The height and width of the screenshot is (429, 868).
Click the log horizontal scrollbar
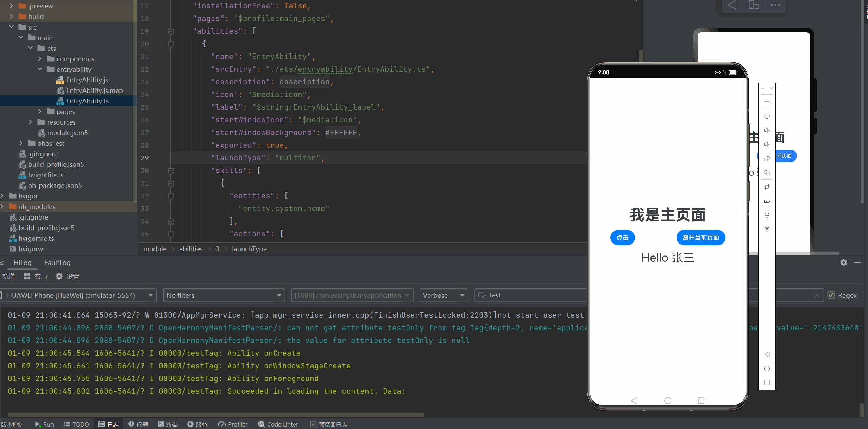click(x=216, y=415)
